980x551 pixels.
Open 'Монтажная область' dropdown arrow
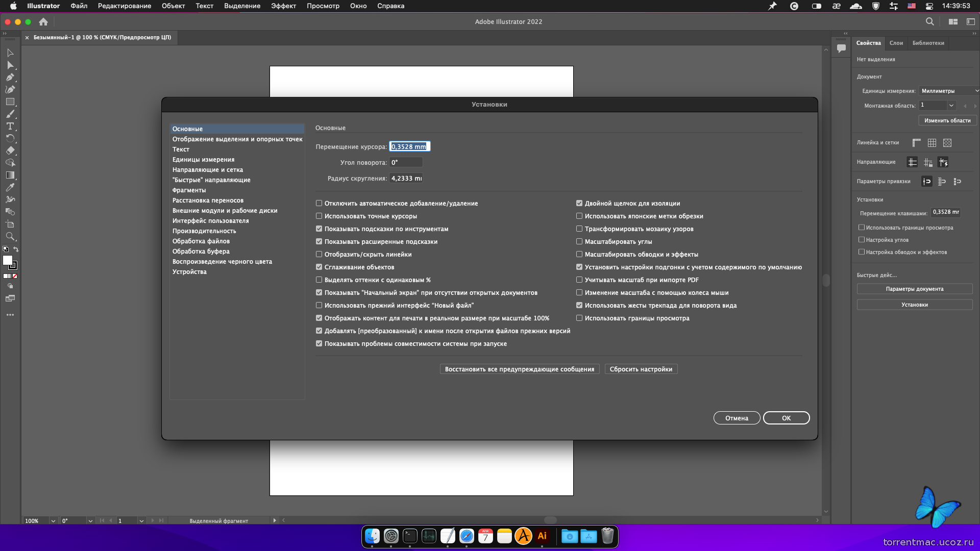pos(951,105)
